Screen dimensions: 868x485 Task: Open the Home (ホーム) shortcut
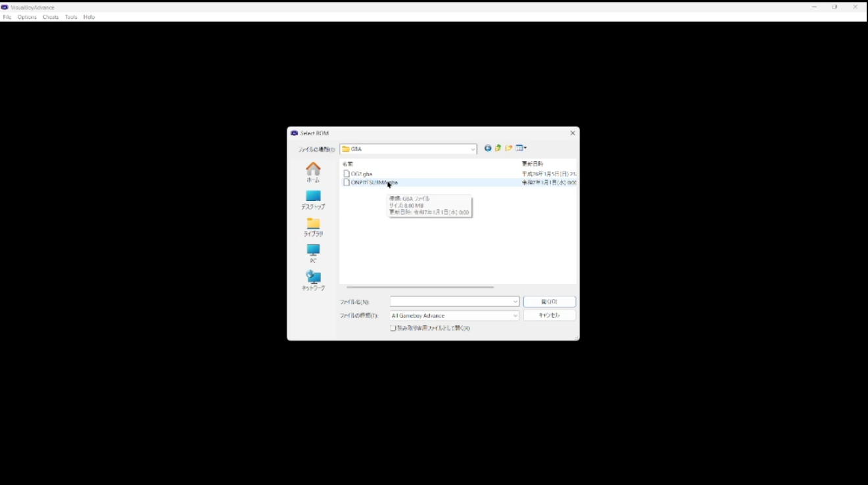[x=313, y=173]
